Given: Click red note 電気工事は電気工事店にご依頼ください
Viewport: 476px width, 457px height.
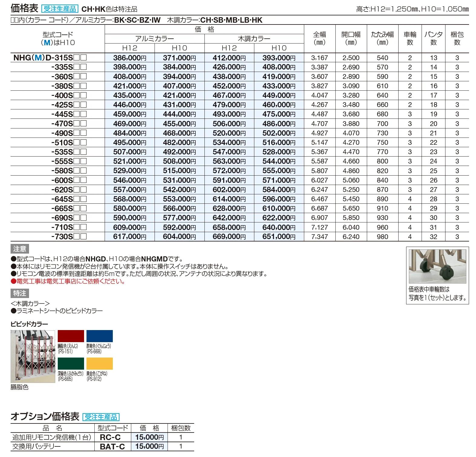Looking at the screenshot, I should [x=68, y=281].
